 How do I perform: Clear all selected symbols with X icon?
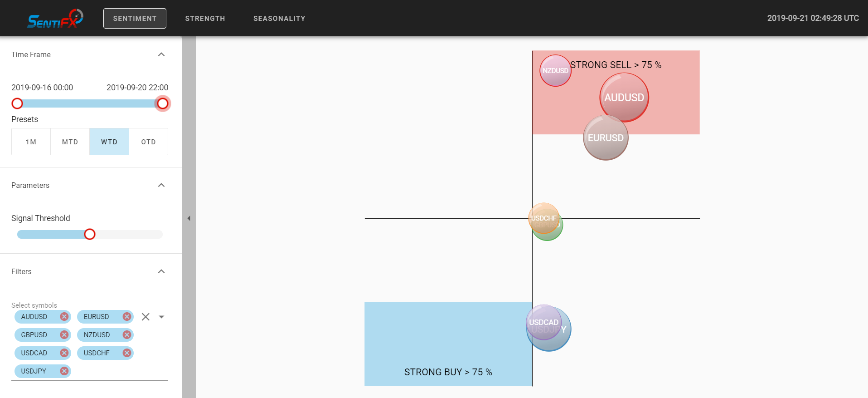pyautogui.click(x=145, y=317)
